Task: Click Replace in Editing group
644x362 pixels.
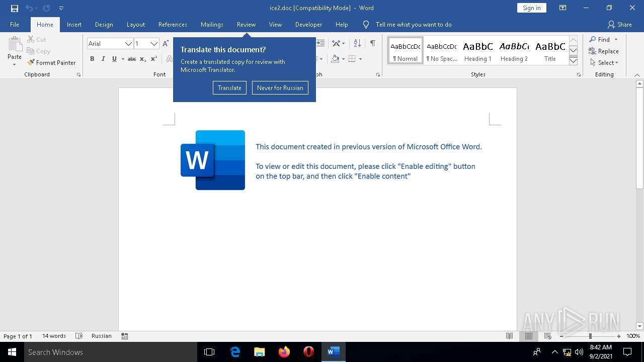Action: pyautogui.click(x=604, y=51)
